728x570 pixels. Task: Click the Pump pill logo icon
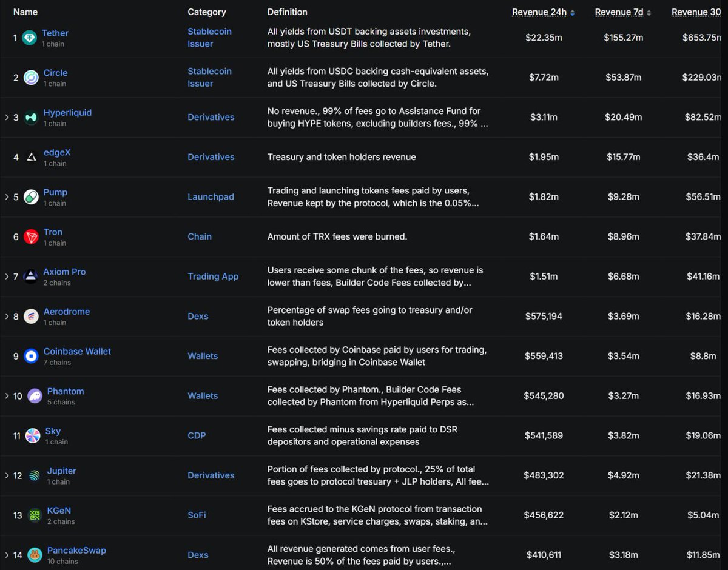[31, 197]
